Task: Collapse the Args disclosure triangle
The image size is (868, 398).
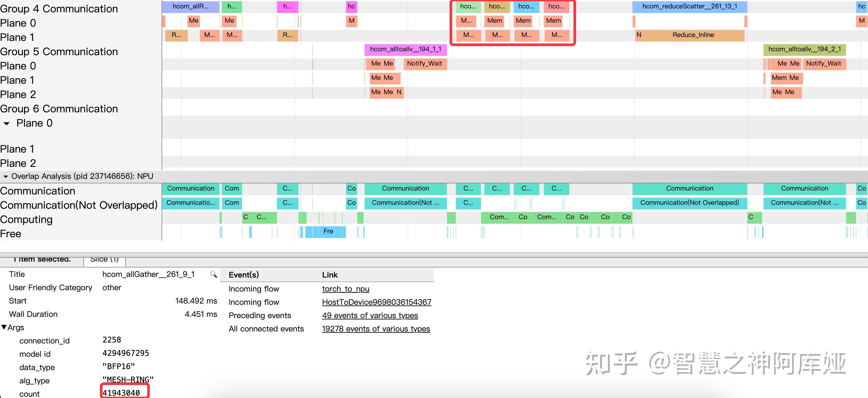Action: tap(4, 327)
